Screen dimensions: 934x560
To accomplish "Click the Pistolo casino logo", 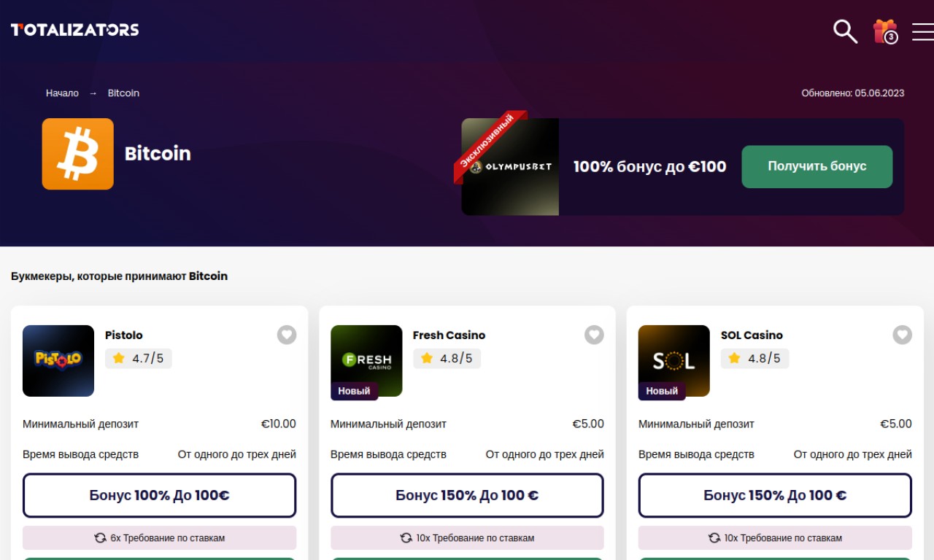I will (58, 361).
